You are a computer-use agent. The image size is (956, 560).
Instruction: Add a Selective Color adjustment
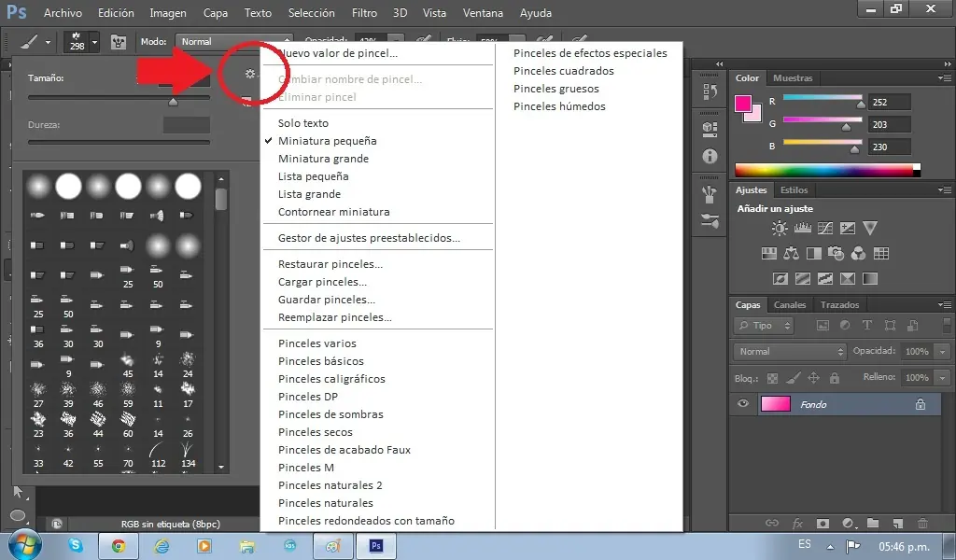848,279
